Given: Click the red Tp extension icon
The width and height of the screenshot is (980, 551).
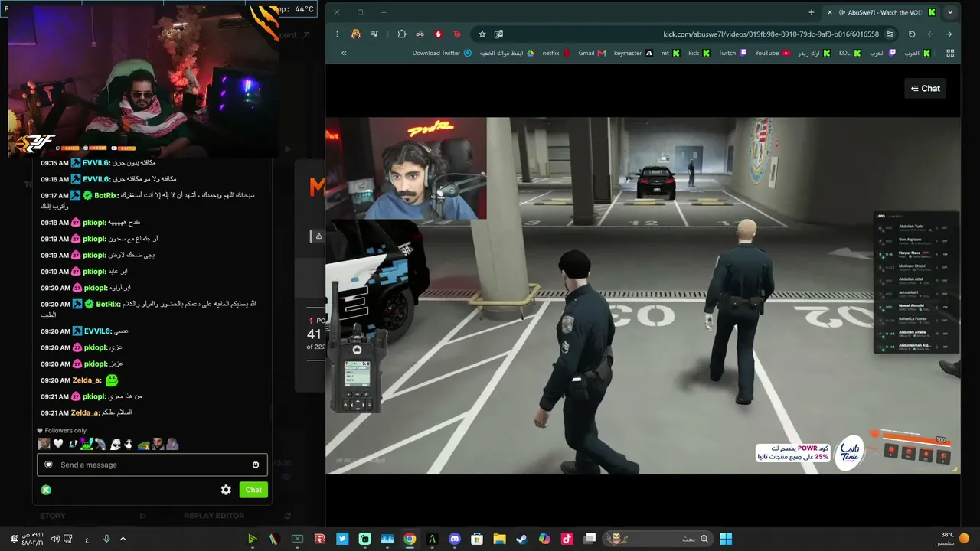Looking at the screenshot, I should coord(457,34).
